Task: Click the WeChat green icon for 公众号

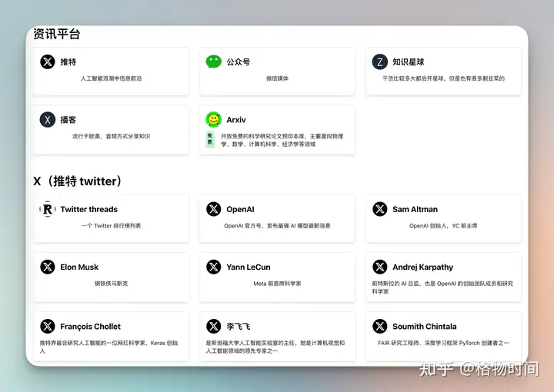Action: [x=213, y=61]
